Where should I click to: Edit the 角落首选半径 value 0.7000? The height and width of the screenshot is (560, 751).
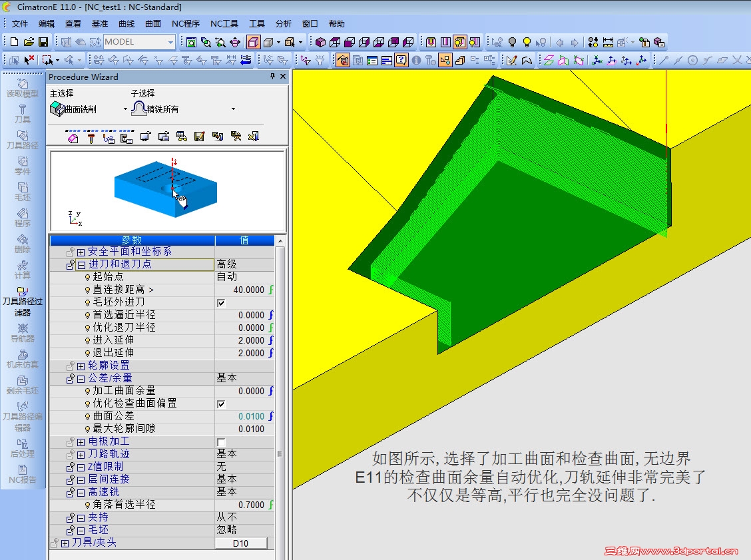coord(245,505)
